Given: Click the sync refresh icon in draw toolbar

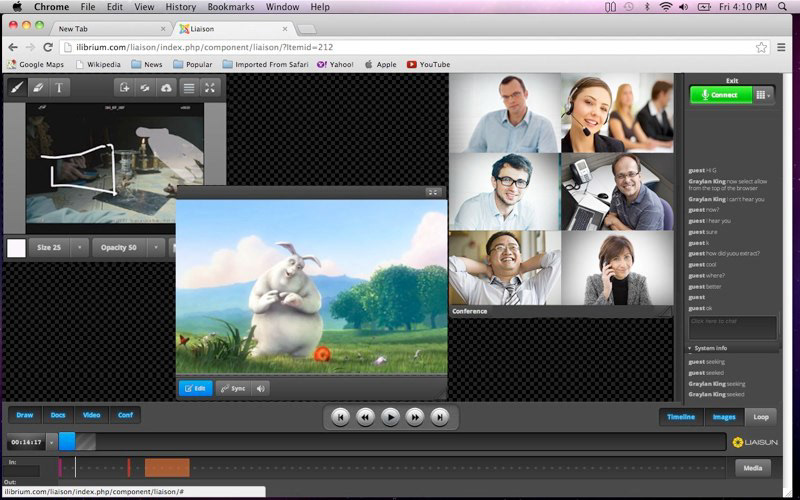Looking at the screenshot, I should [x=145, y=88].
